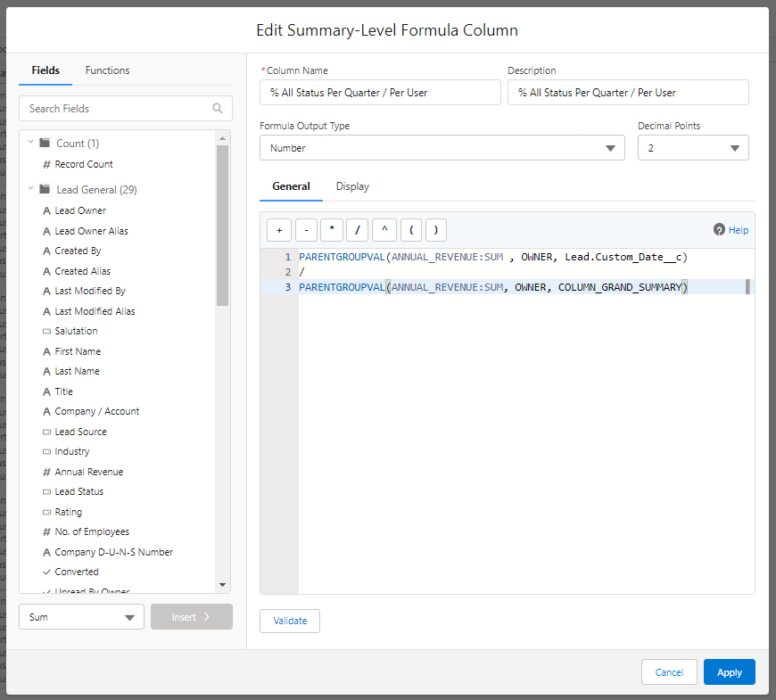The image size is (776, 700).
Task: Open the Decimal Points dropdown
Action: coord(693,148)
